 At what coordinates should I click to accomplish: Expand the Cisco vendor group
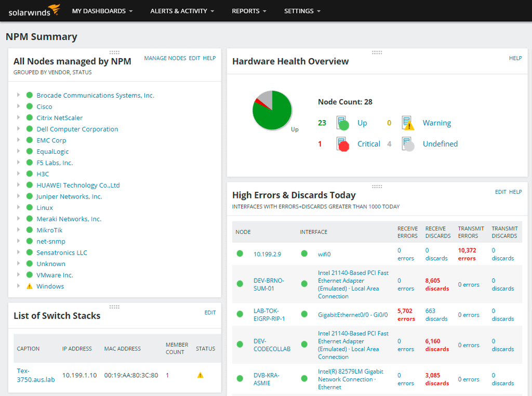pos(18,106)
